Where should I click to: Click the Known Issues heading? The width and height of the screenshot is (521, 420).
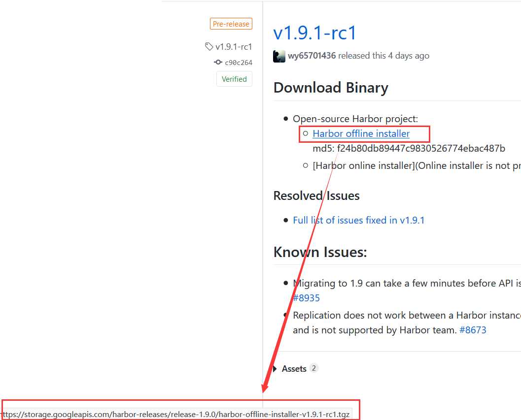tap(320, 252)
